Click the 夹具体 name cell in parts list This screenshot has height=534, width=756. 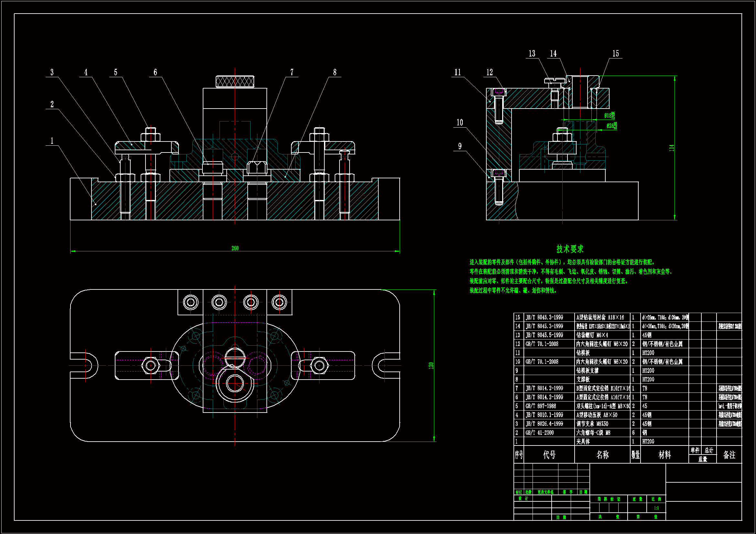(x=583, y=442)
